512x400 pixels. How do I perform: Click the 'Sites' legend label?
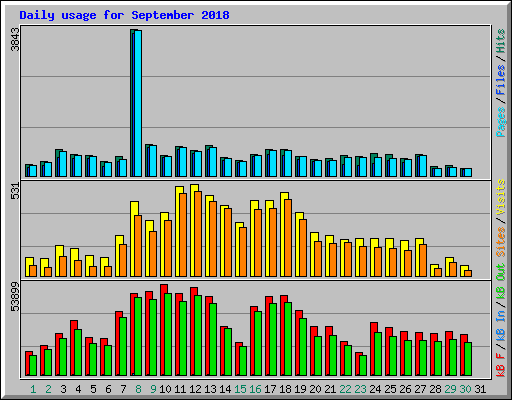[500, 242]
